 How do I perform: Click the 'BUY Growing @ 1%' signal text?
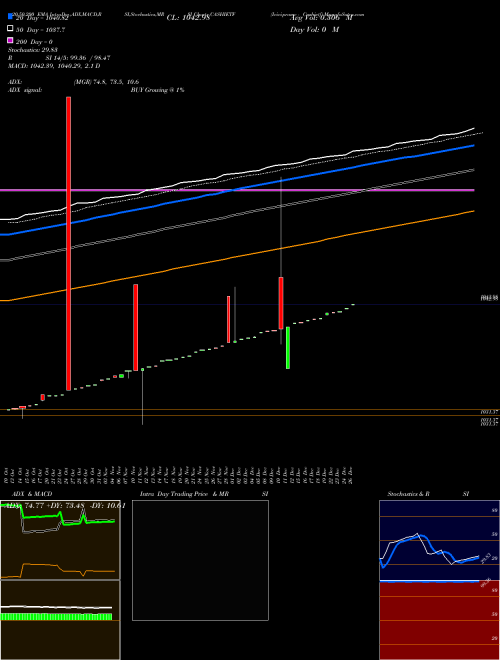point(157,90)
